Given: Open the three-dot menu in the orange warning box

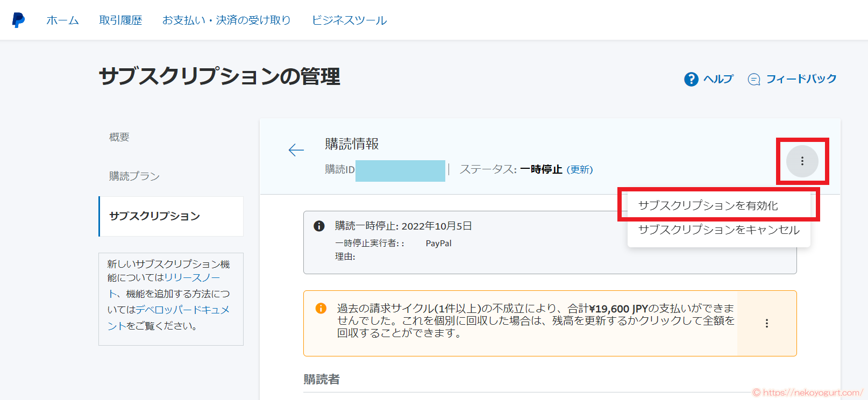Looking at the screenshot, I should click(767, 323).
